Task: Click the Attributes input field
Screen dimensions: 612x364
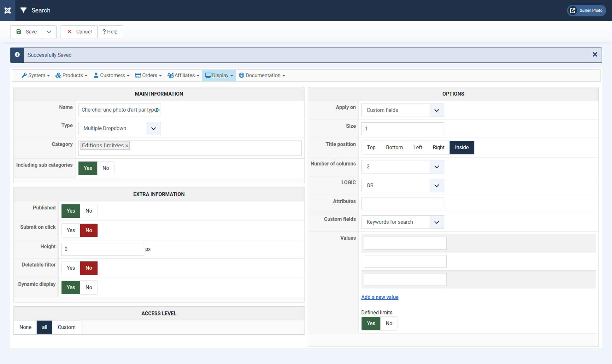Action: point(402,204)
